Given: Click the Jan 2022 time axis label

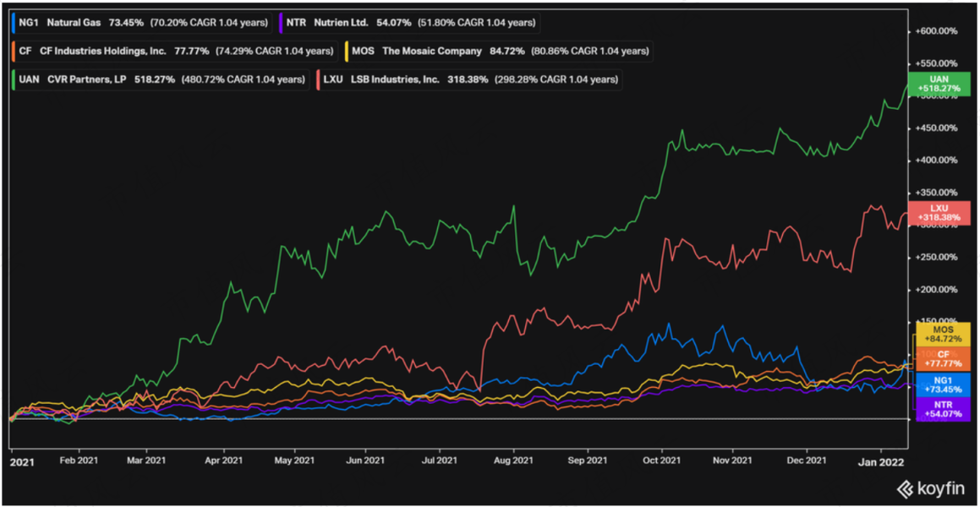Looking at the screenshot, I should click(x=881, y=461).
